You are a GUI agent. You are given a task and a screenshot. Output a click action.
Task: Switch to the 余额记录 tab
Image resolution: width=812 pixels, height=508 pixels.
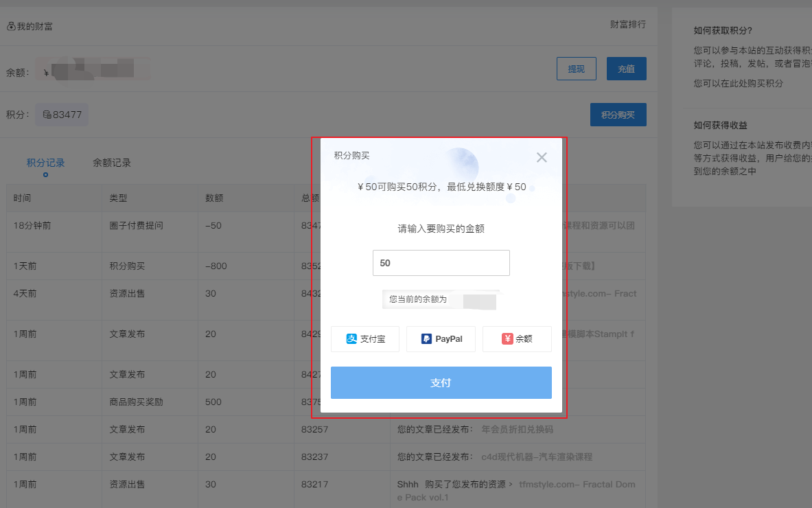click(112, 163)
